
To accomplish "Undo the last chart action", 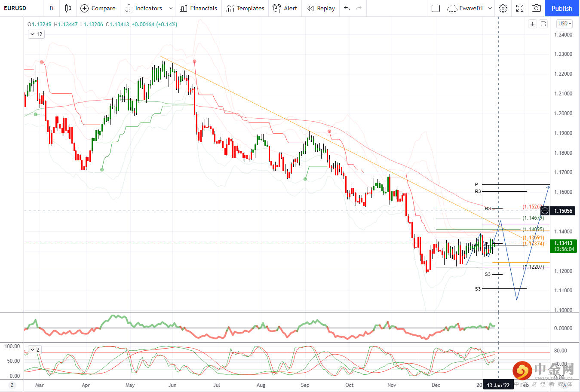I will tap(347, 8).
